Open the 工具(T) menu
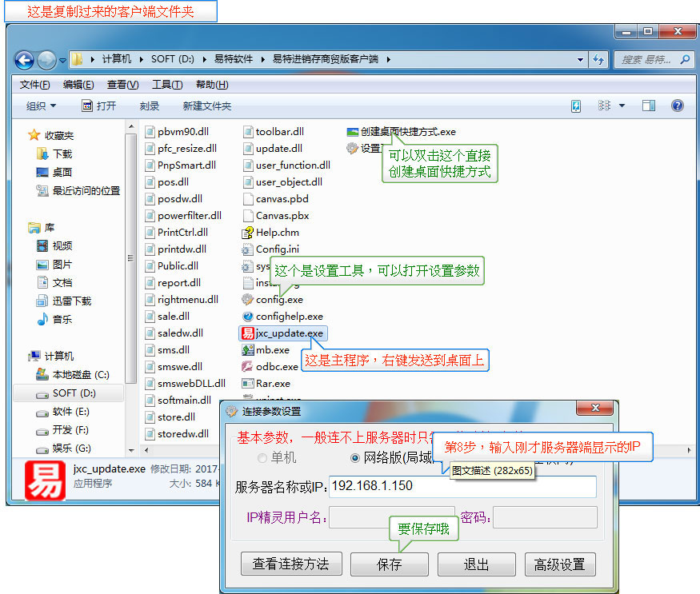The width and height of the screenshot is (700, 594). (x=167, y=85)
